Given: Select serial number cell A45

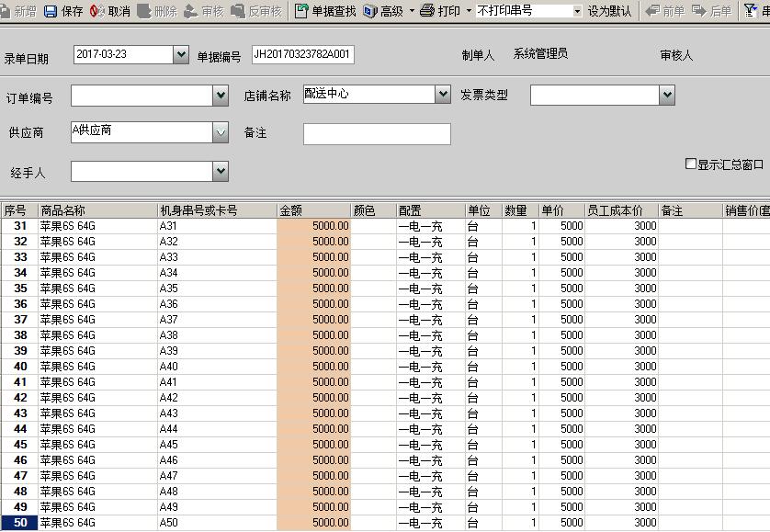Looking at the screenshot, I should tap(217, 445).
